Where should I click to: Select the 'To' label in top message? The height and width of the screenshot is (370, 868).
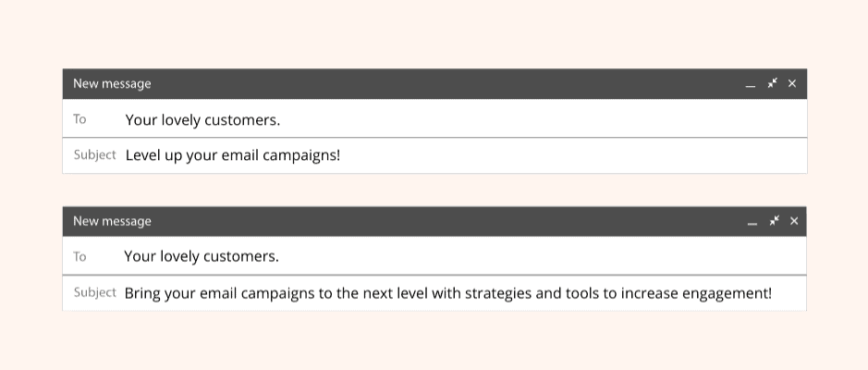coord(79,118)
